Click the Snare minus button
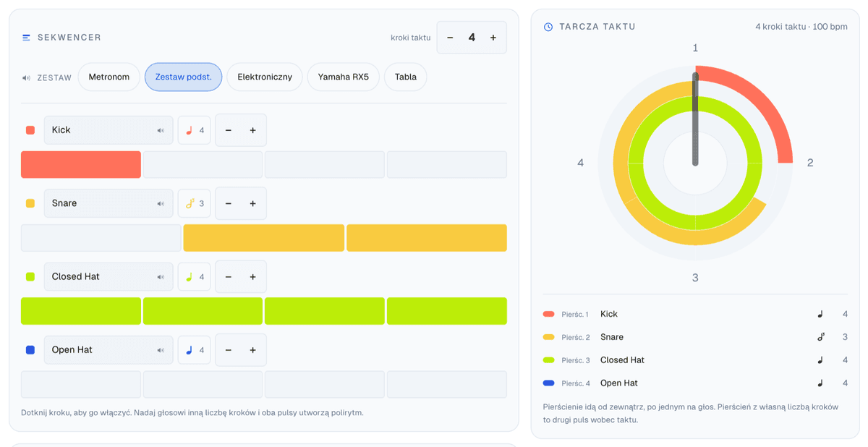The image size is (868, 447). click(229, 203)
